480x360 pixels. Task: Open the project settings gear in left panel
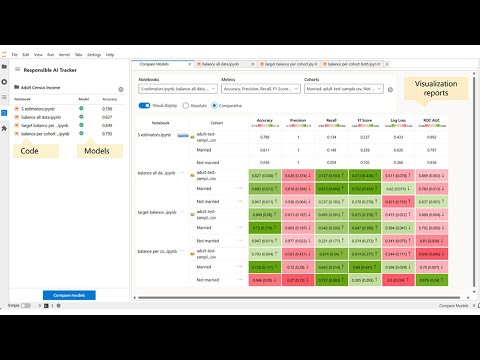[121, 89]
